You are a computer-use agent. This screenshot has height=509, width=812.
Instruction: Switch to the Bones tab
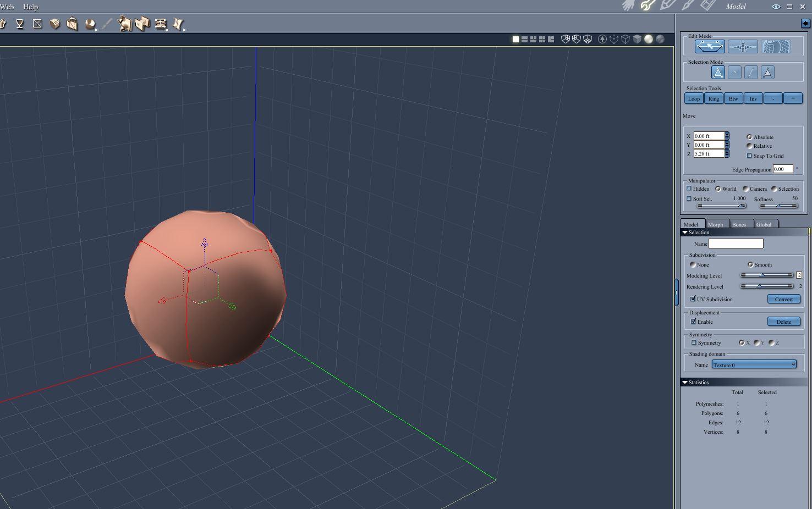(739, 224)
